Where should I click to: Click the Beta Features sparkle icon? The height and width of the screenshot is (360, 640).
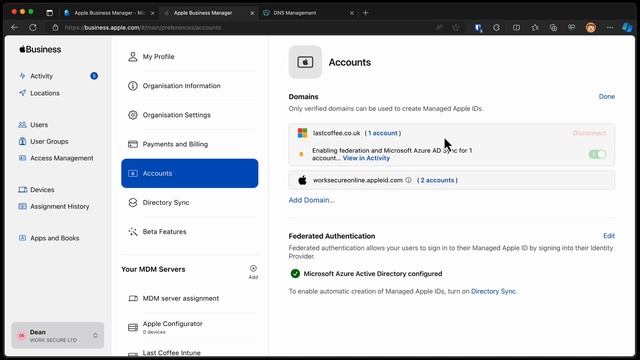133,232
